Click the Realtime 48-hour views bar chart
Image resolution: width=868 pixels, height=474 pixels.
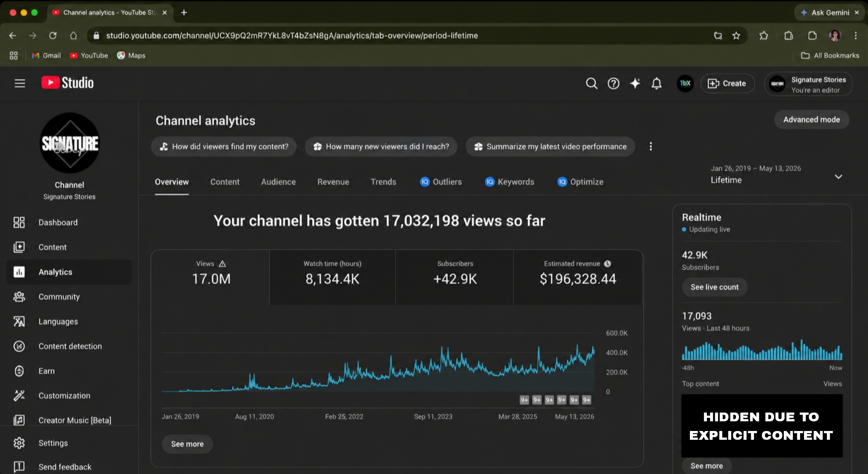(762, 350)
